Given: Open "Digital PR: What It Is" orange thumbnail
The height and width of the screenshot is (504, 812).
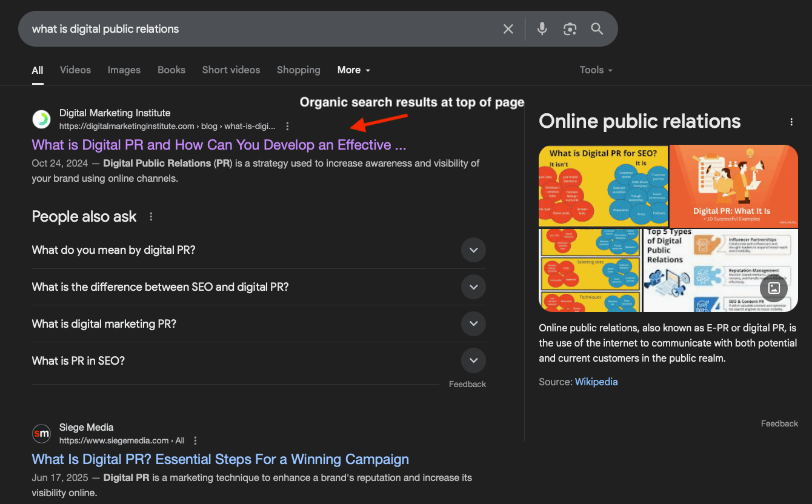Looking at the screenshot, I should (x=733, y=185).
